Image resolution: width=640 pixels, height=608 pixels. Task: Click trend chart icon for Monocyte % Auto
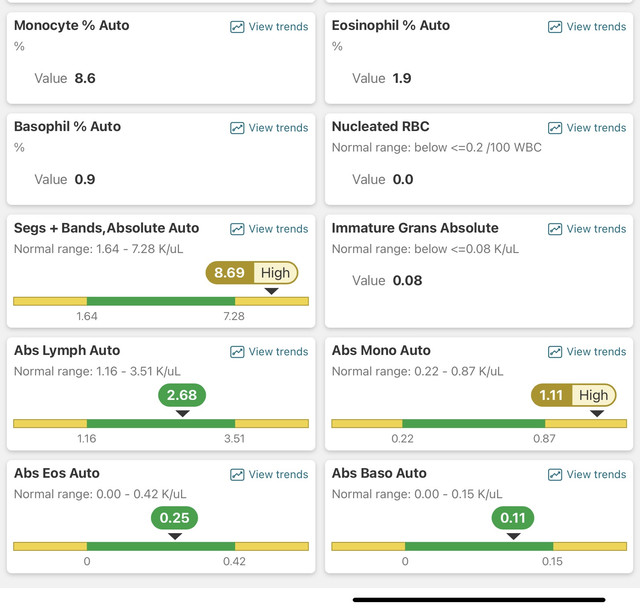237,27
